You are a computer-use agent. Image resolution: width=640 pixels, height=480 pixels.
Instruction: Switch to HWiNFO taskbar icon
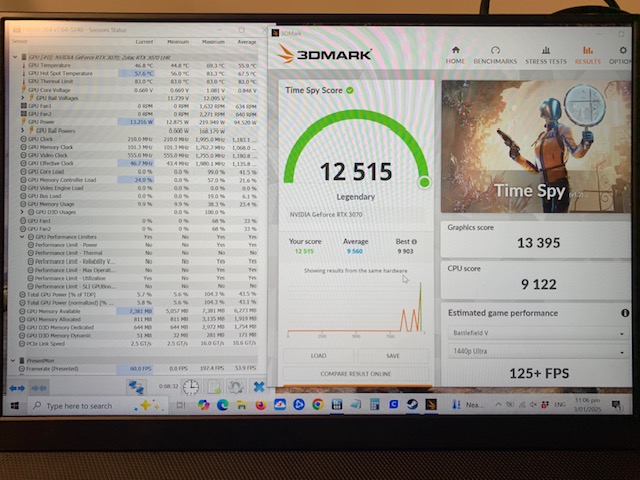pyautogui.click(x=337, y=404)
